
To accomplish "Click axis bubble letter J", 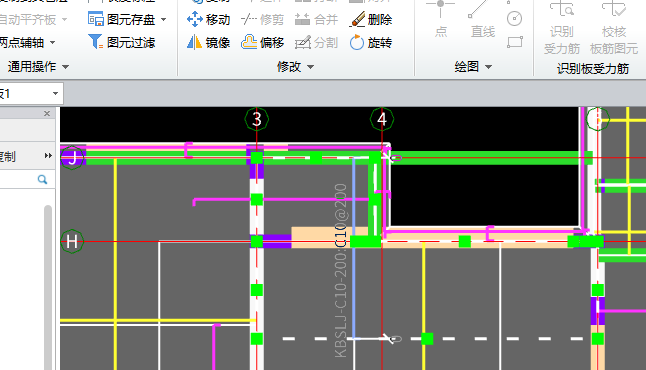I will [73, 157].
